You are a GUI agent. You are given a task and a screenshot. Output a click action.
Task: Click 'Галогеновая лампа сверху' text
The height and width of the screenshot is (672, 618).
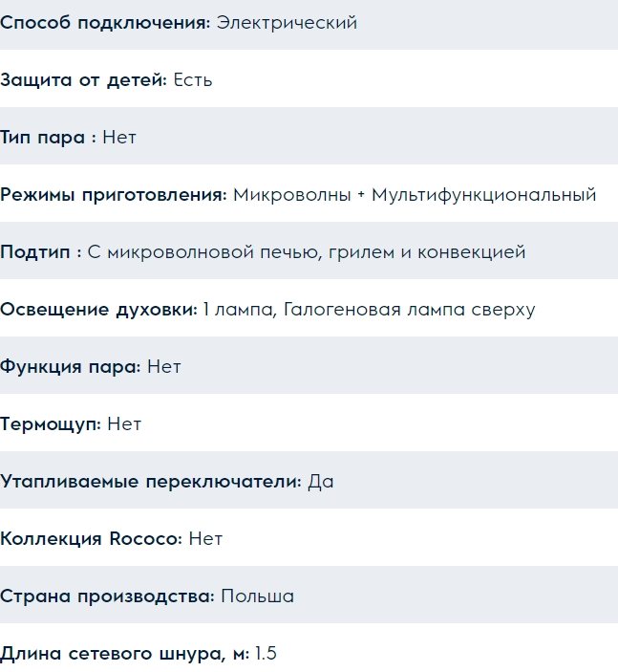[x=409, y=310]
